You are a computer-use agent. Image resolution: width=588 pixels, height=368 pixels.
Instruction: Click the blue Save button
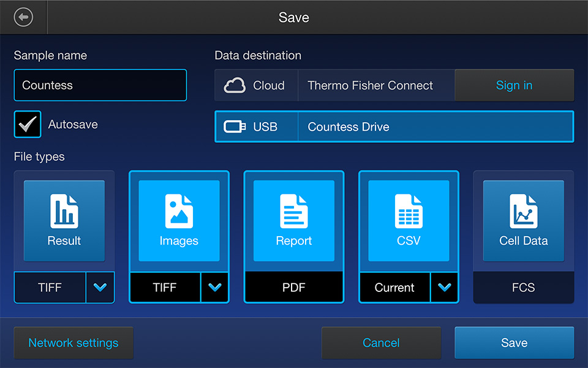click(514, 343)
